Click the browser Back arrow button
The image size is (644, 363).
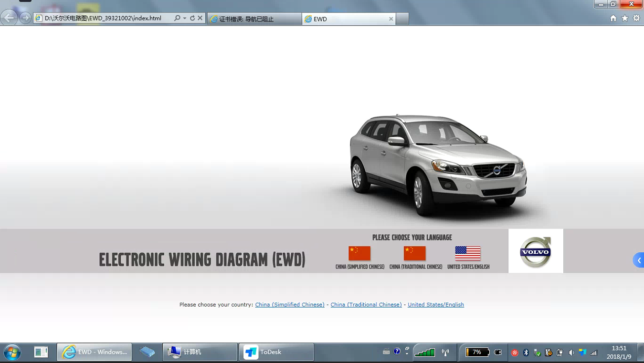pos(9,18)
